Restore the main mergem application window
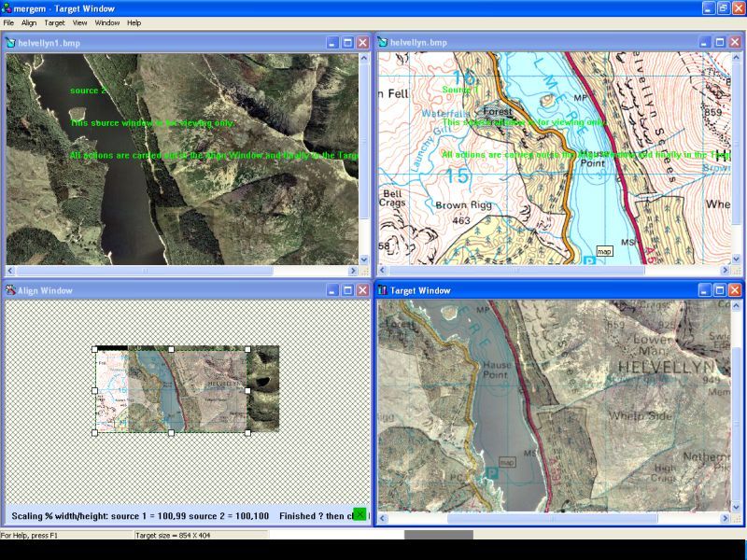 coord(724,8)
